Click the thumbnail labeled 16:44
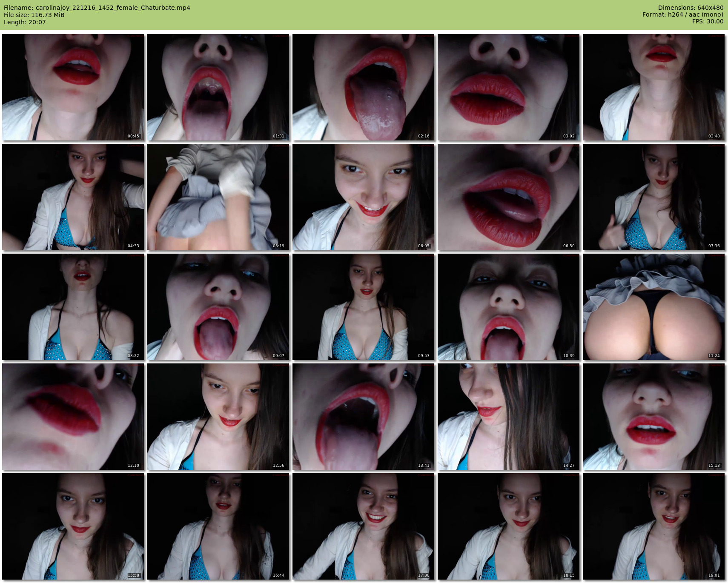The width and height of the screenshot is (728, 583). [x=218, y=526]
